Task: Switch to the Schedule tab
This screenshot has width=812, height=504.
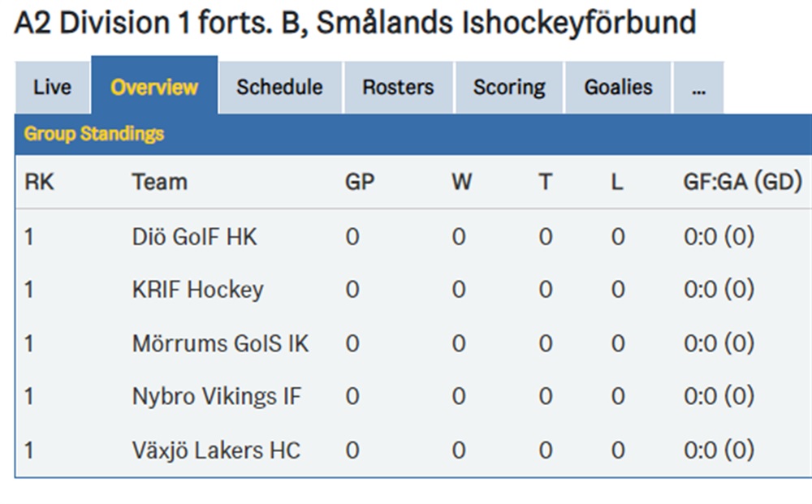Action: (279, 88)
